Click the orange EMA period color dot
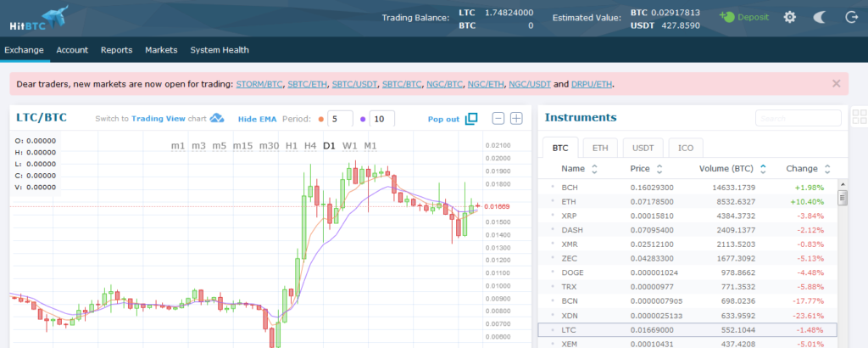 [321, 119]
